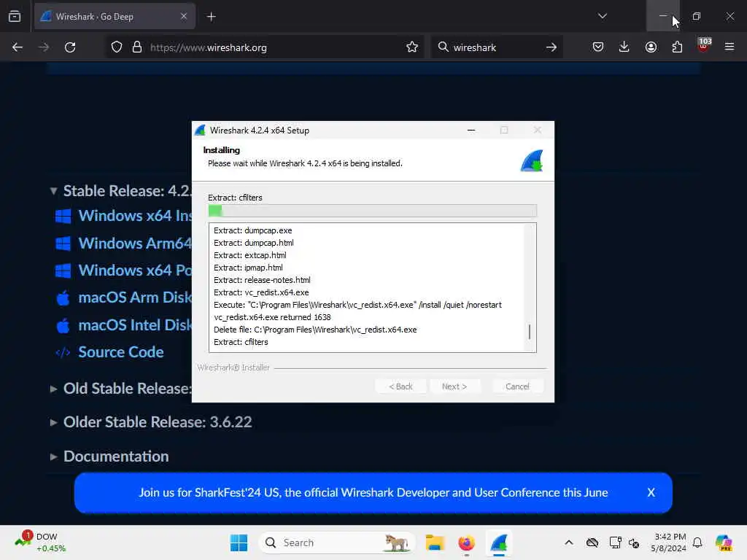The width and height of the screenshot is (747, 560).
Task: Click the search box containing wireshark
Action: (x=495, y=47)
